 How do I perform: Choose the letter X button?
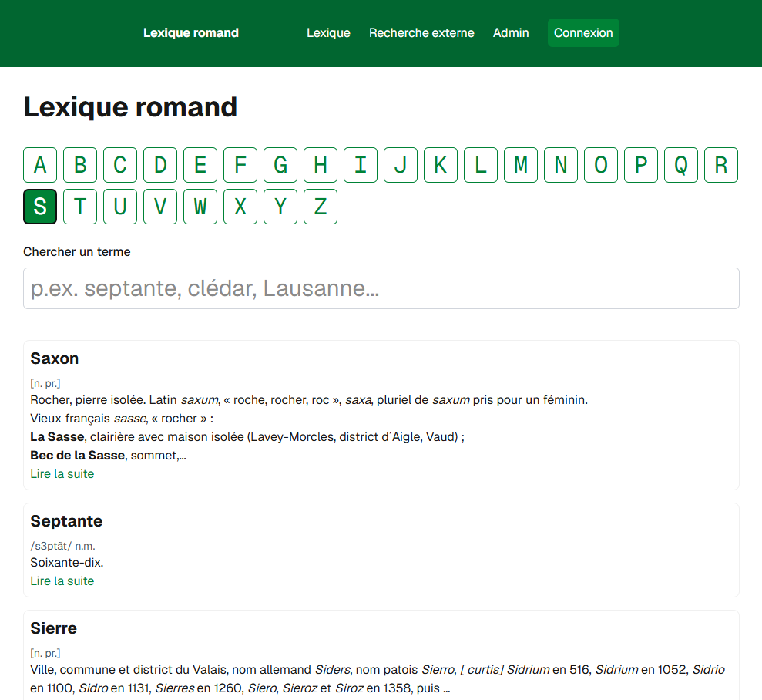240,207
